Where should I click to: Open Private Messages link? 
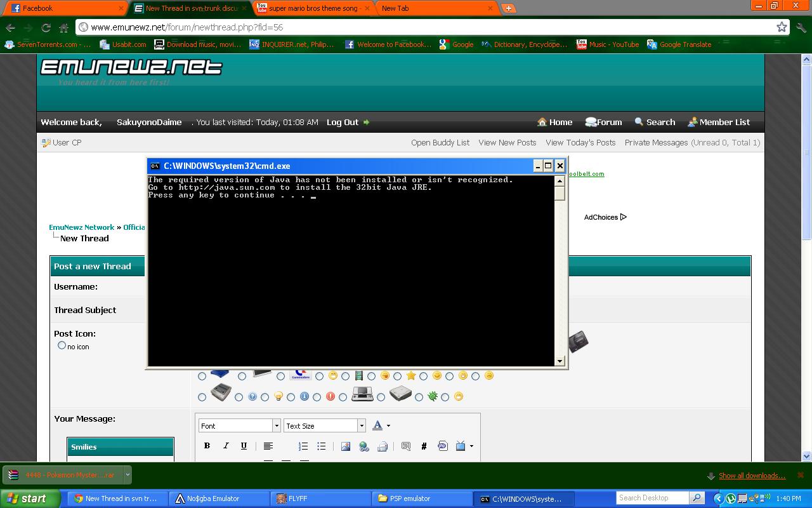pos(656,142)
